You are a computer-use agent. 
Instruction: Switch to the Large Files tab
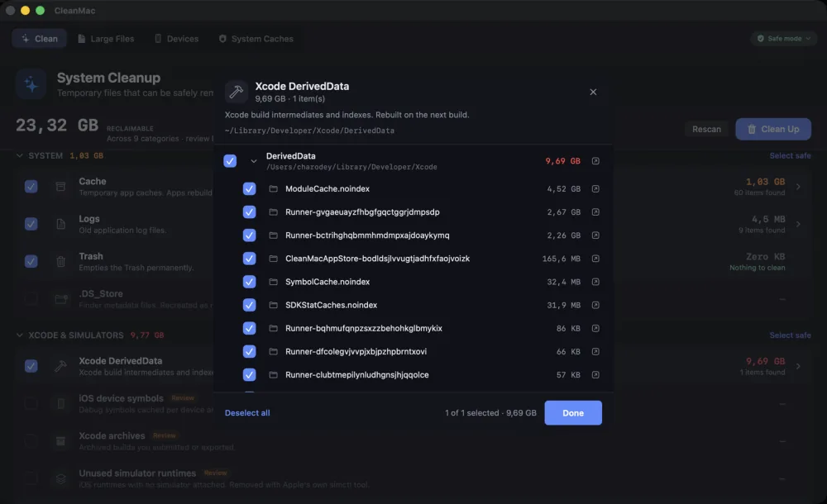(x=106, y=39)
